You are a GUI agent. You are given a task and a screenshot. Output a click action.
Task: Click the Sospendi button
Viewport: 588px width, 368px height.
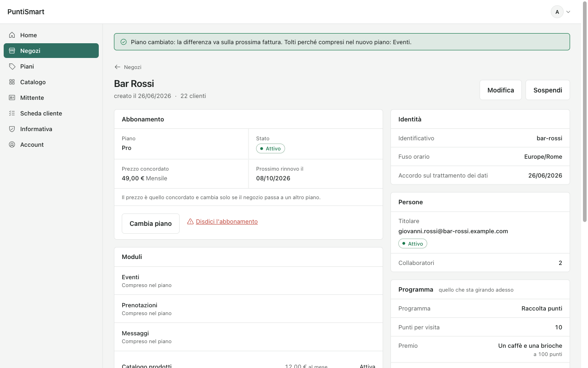tap(548, 90)
